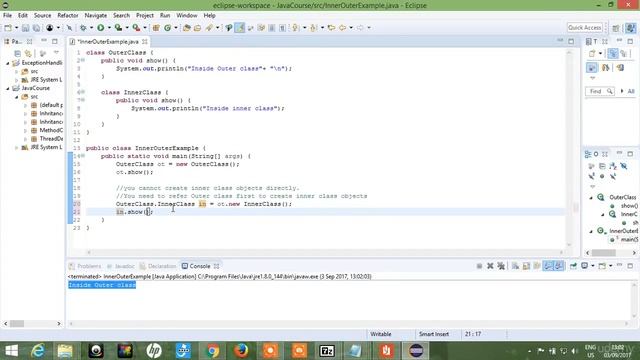Toggle Scroll Lock in Console
This screenshot has width=640, height=360.
[526, 266]
